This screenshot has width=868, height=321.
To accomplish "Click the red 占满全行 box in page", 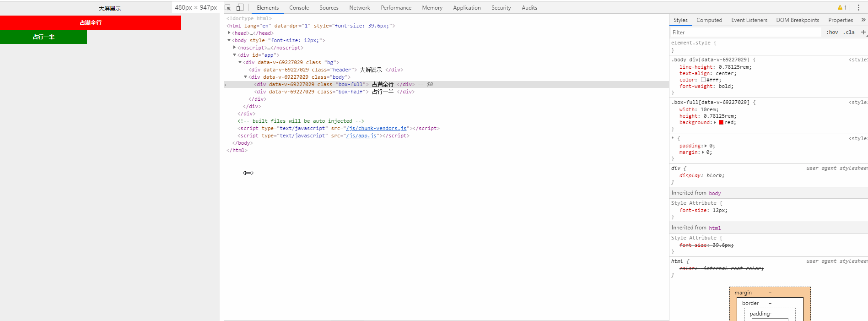I will [x=91, y=23].
